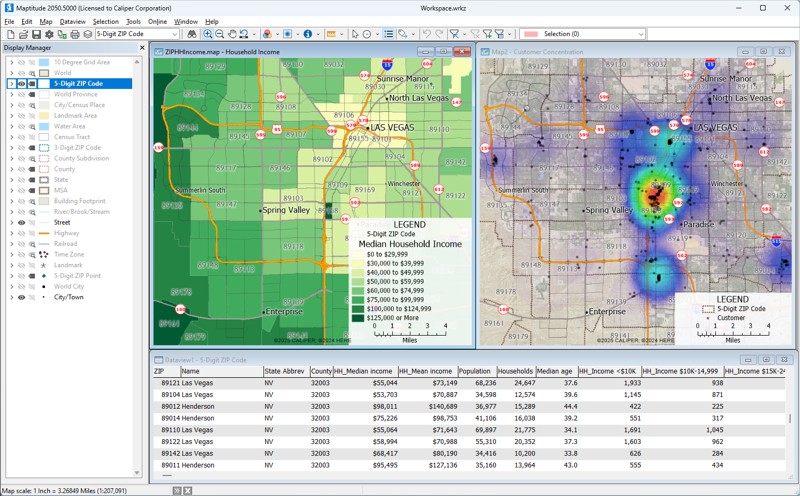Click the Print icon in the toolbar
The image size is (800, 496).
[75, 34]
